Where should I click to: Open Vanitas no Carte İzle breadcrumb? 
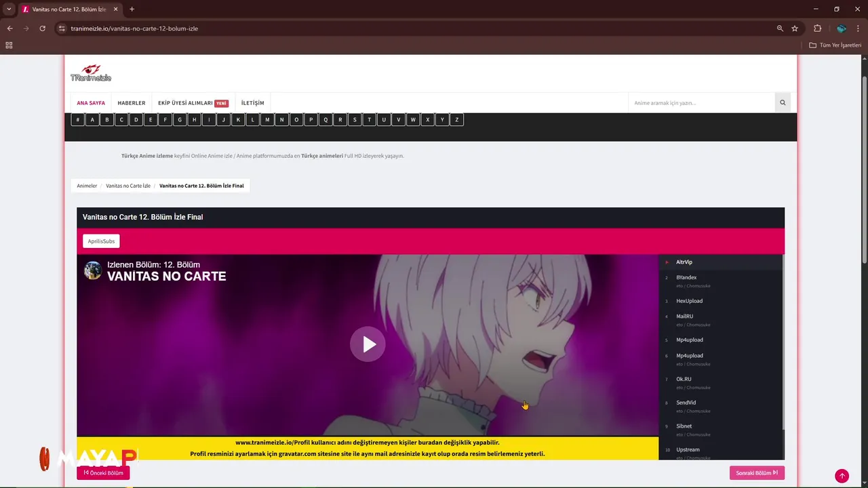[128, 186]
